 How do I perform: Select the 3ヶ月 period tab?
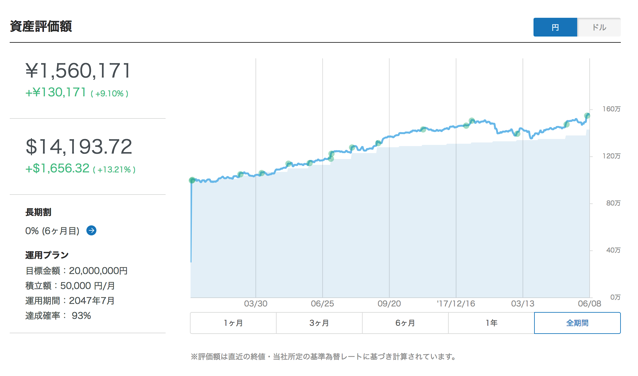(x=319, y=323)
